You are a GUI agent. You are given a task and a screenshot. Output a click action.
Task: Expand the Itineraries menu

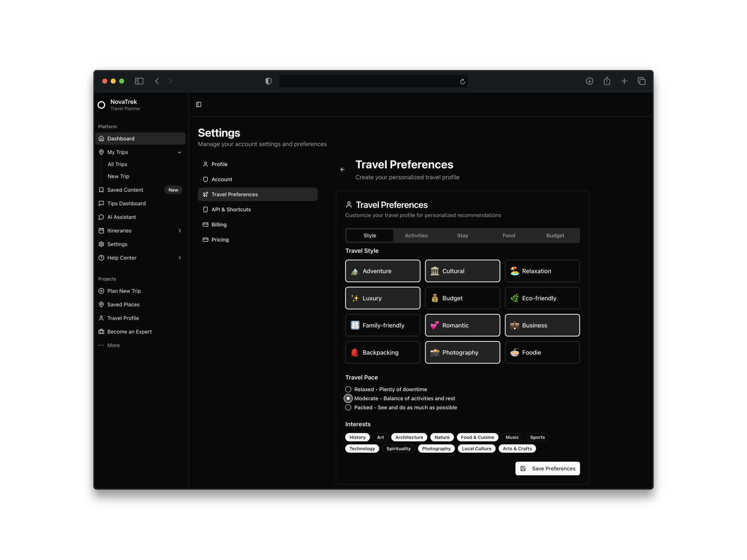(180, 230)
